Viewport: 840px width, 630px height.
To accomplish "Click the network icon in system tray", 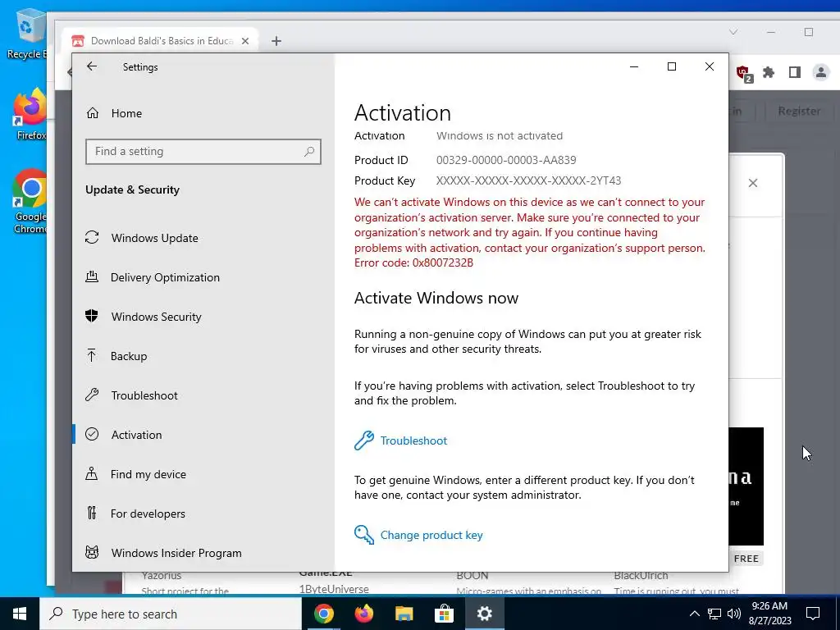I will tap(714, 614).
